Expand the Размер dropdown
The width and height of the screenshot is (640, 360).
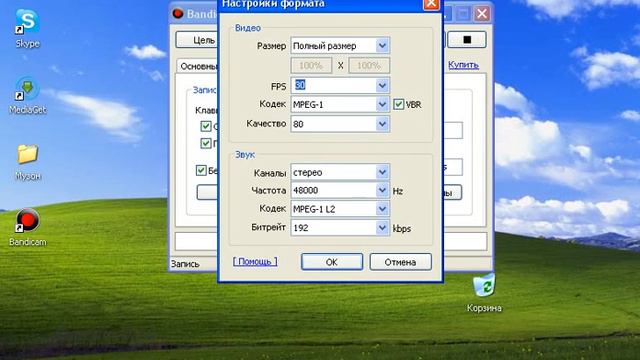coord(382,46)
